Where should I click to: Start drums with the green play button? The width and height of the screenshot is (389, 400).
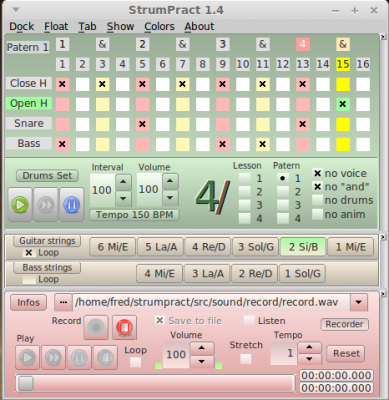[20, 205]
